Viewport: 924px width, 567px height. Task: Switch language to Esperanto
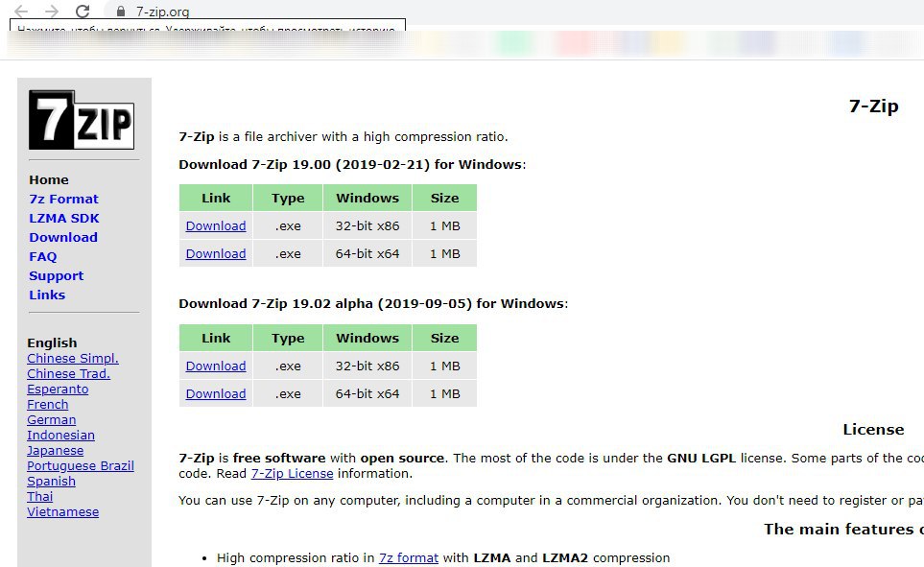[x=58, y=389]
